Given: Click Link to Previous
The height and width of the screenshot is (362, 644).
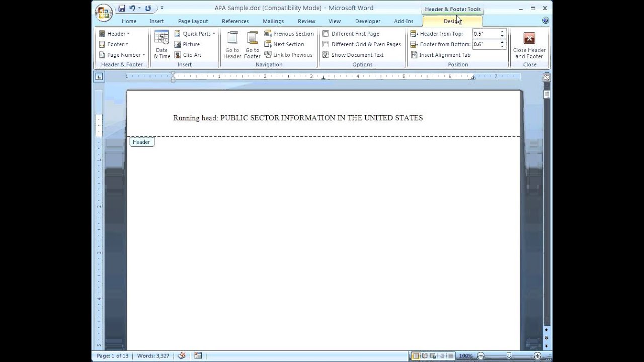Looking at the screenshot, I should click(x=288, y=55).
